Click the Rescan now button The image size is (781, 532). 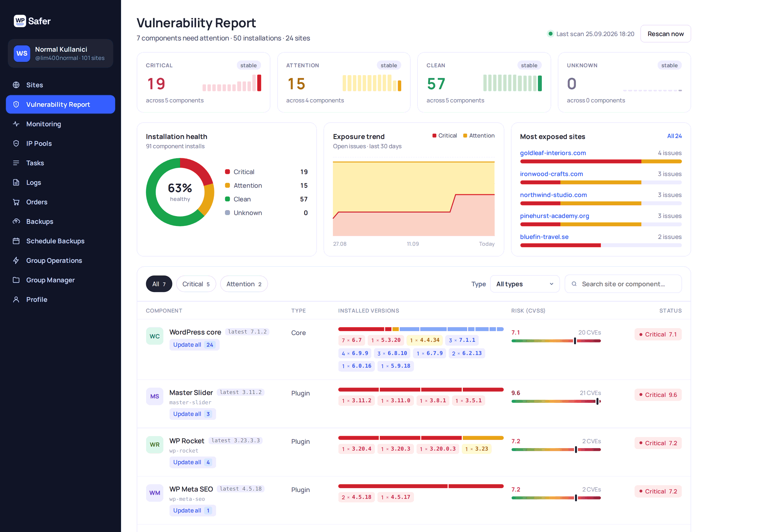(x=665, y=33)
